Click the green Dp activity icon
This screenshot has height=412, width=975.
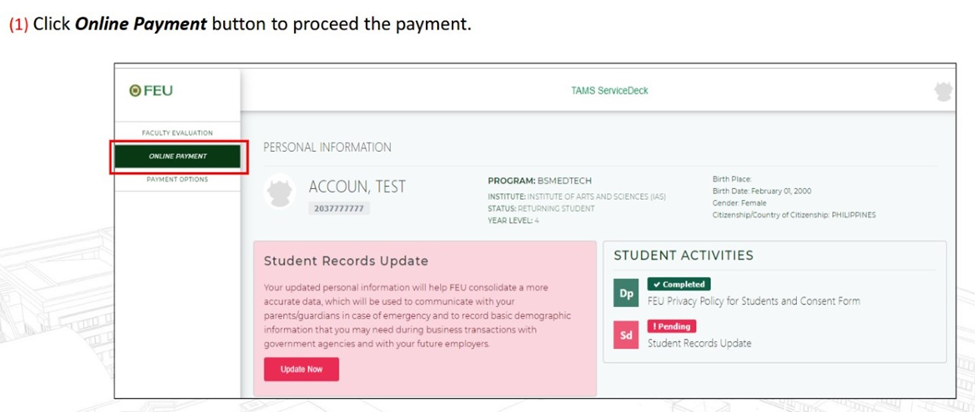[626, 294]
